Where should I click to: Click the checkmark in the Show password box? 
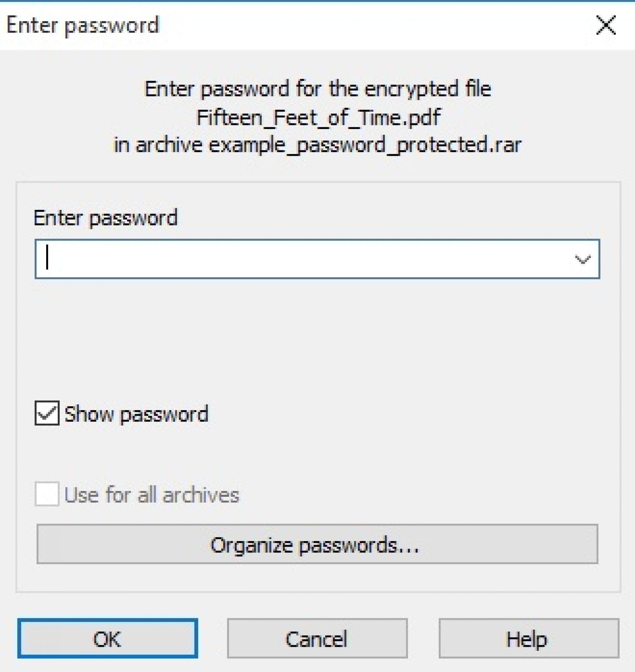pyautogui.click(x=47, y=413)
